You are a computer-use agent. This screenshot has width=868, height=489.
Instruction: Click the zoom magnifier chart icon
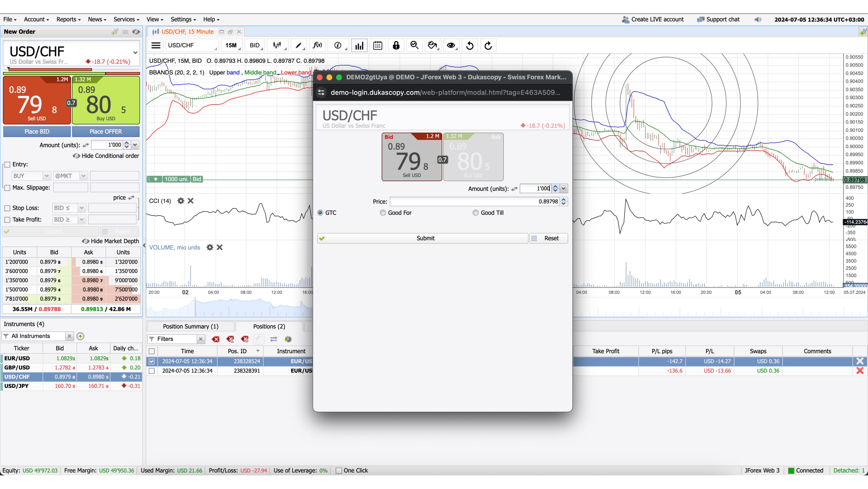(414, 45)
